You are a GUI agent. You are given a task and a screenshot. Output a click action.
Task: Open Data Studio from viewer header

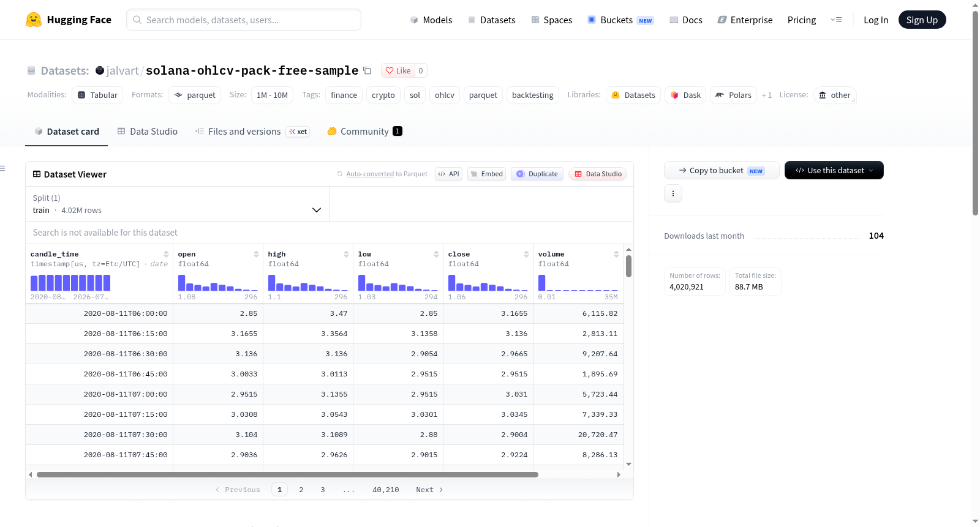598,174
